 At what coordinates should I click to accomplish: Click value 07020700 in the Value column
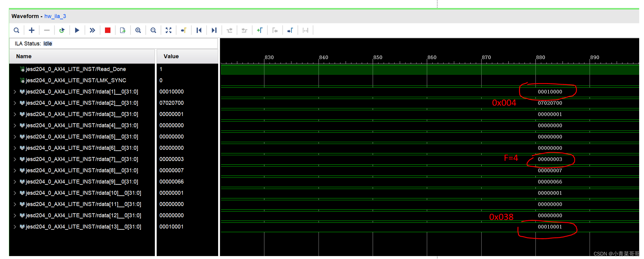(x=172, y=103)
